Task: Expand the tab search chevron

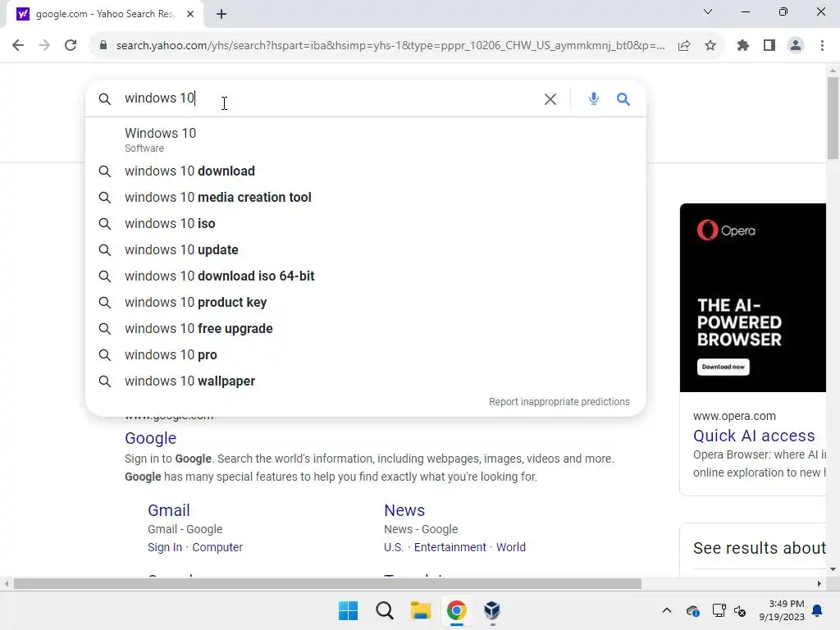Action: point(708,11)
